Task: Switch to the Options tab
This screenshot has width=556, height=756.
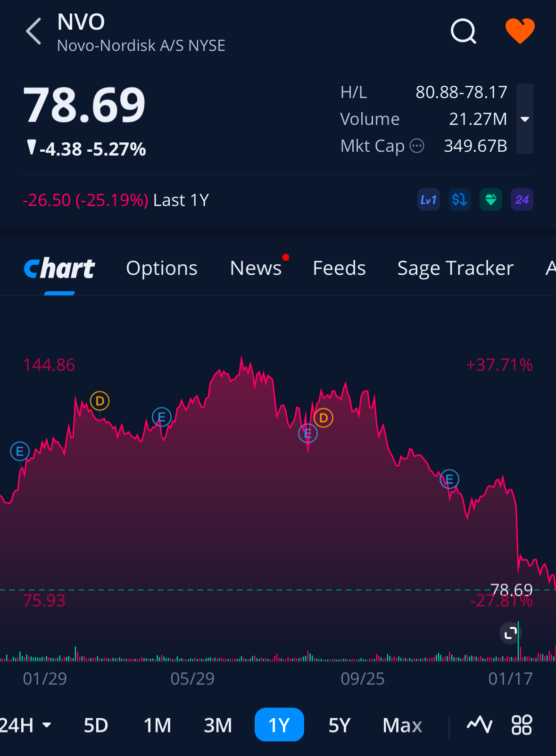Action: (162, 268)
